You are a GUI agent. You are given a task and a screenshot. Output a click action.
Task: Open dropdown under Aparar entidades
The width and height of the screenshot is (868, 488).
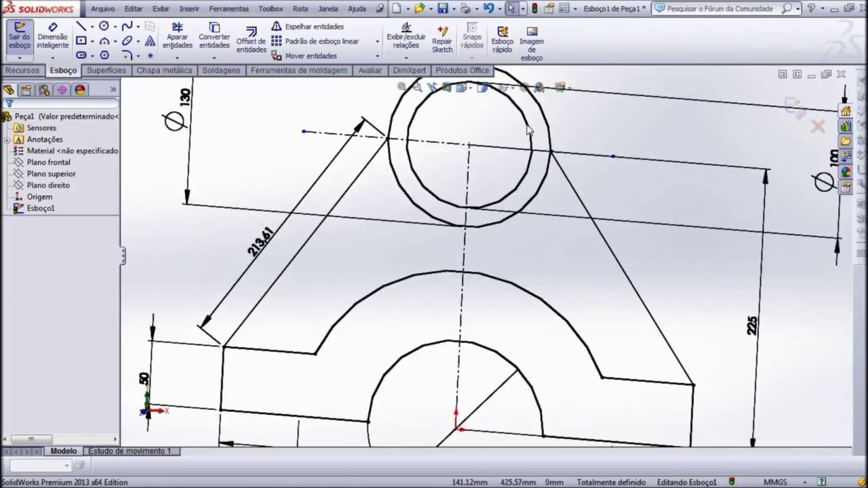177,58
